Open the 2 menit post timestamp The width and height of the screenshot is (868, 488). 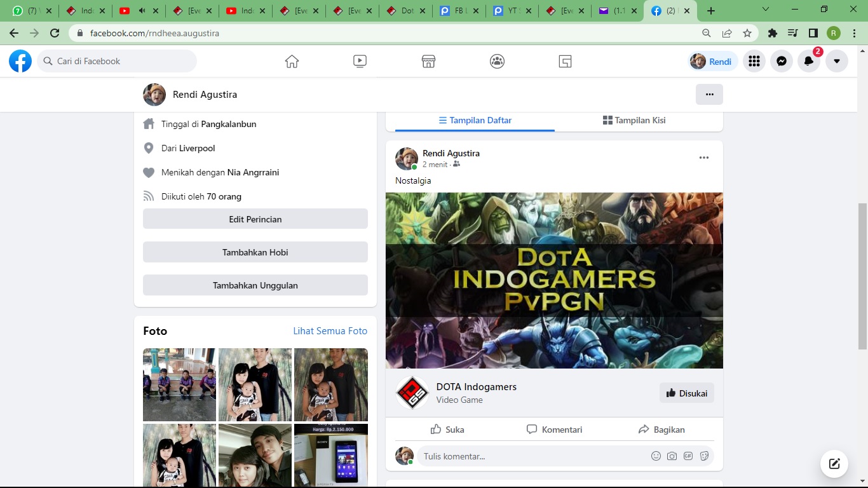click(x=435, y=165)
